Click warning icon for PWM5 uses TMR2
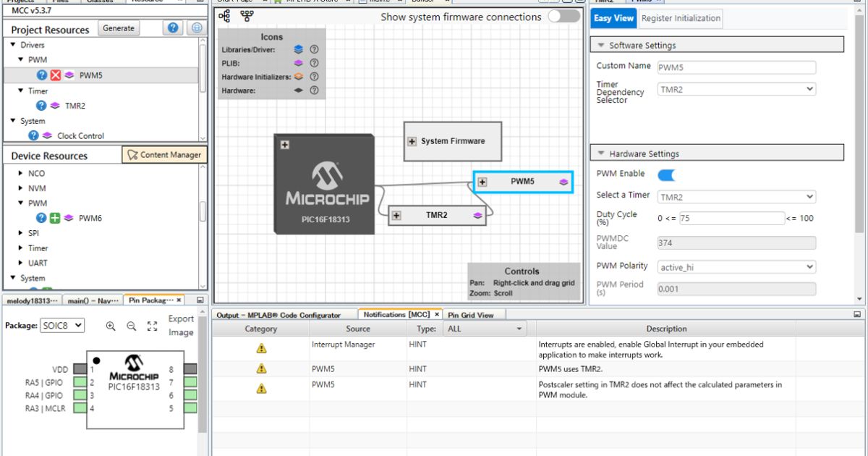The height and width of the screenshot is (456, 868). point(261,369)
